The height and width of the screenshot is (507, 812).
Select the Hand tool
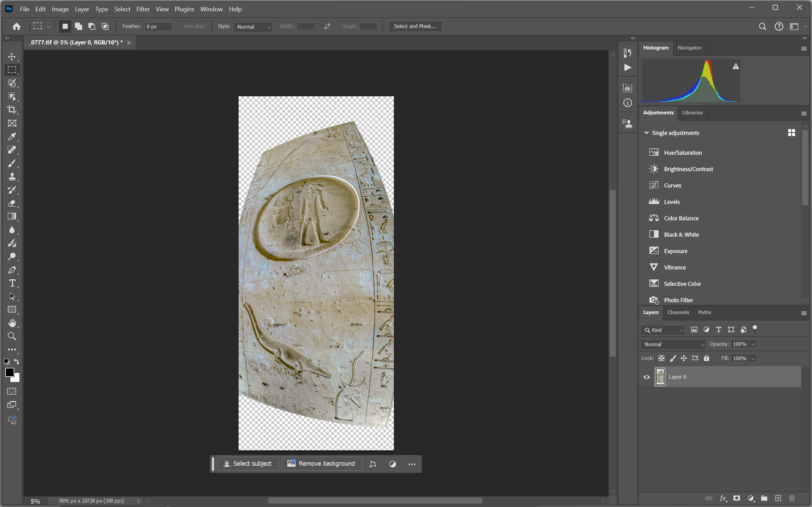[x=12, y=323]
